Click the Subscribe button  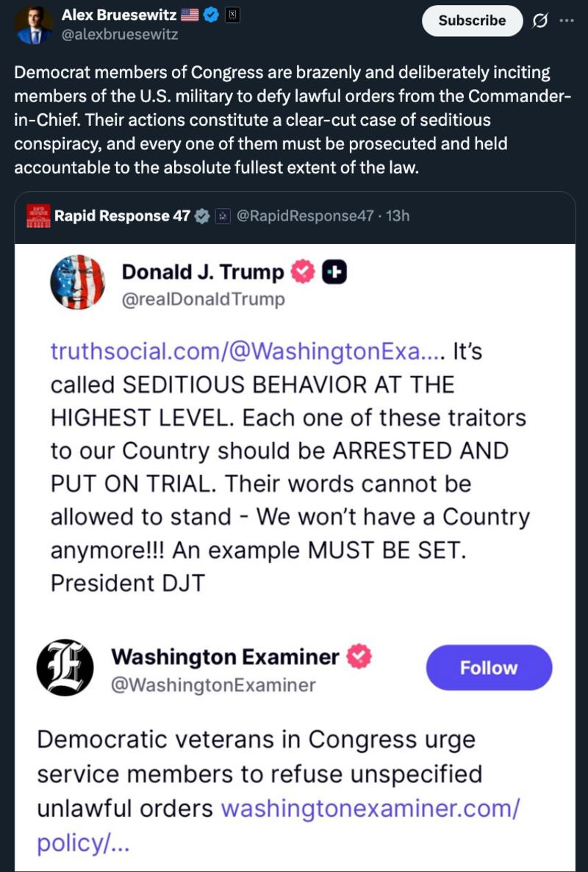tap(471, 21)
